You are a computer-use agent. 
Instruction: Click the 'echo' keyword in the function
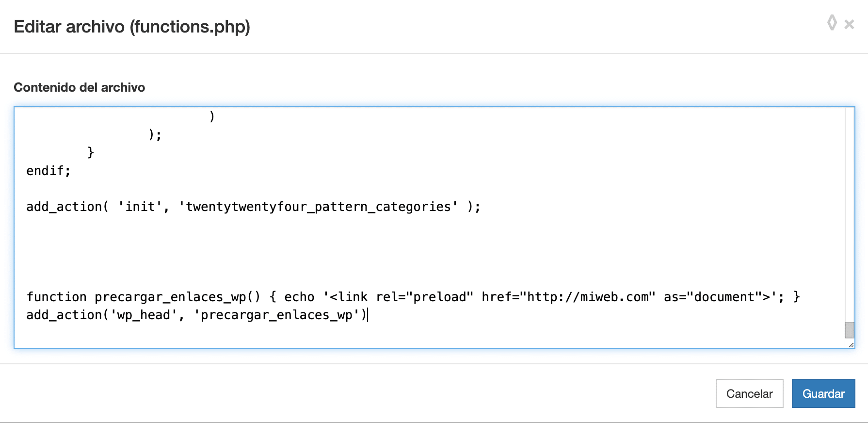(x=299, y=297)
